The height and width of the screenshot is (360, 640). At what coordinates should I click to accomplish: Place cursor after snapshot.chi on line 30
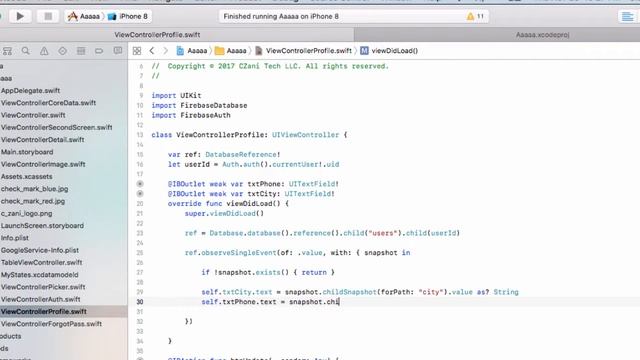pyautogui.click(x=339, y=302)
